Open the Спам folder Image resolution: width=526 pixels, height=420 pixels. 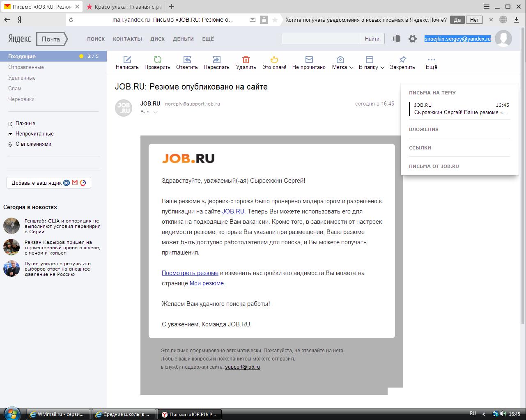click(15, 88)
